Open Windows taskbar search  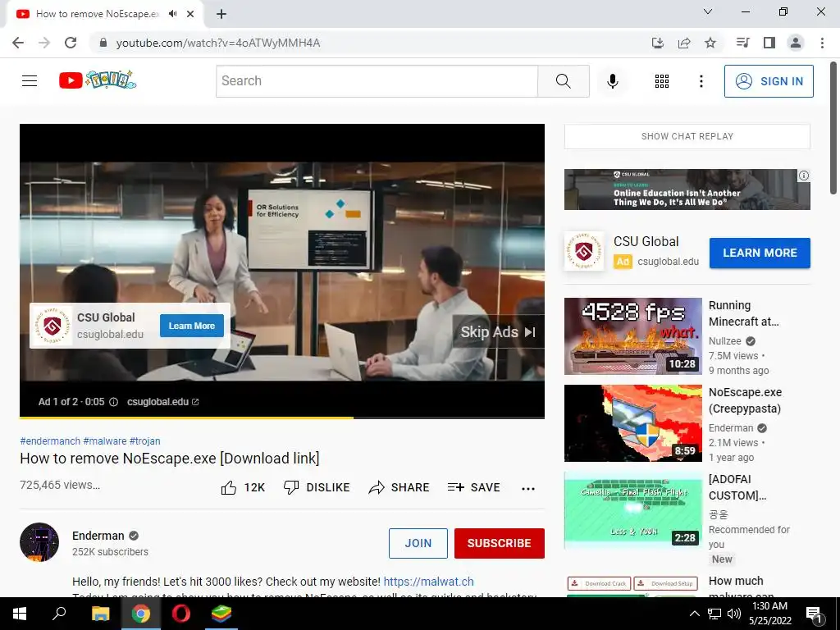(x=59, y=614)
